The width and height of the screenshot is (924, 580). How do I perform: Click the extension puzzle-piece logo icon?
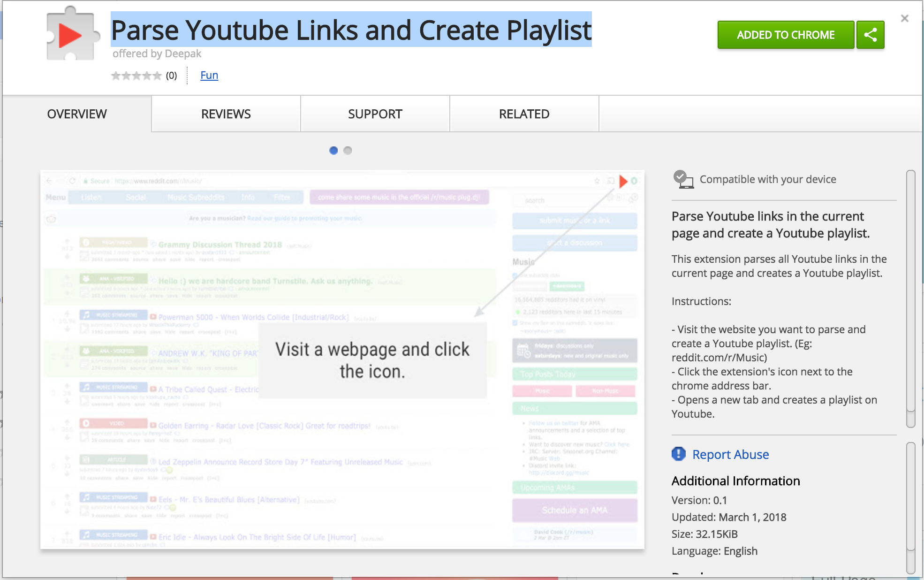73,34
